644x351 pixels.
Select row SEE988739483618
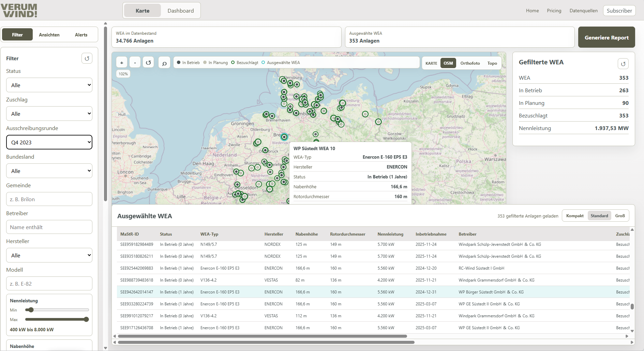click(x=373, y=280)
